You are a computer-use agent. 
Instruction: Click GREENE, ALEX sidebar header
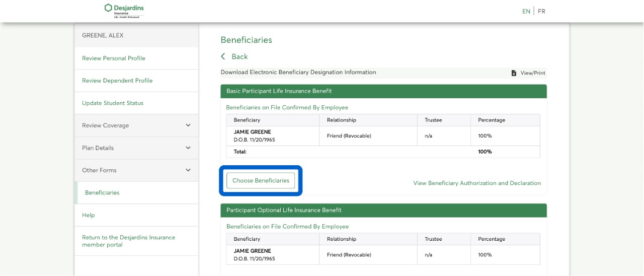click(103, 36)
